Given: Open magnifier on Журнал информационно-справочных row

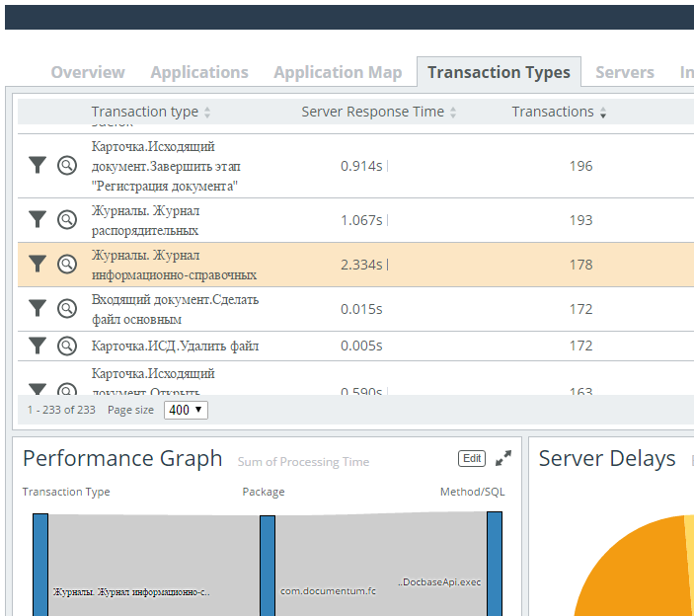Looking at the screenshot, I should click(x=66, y=264).
